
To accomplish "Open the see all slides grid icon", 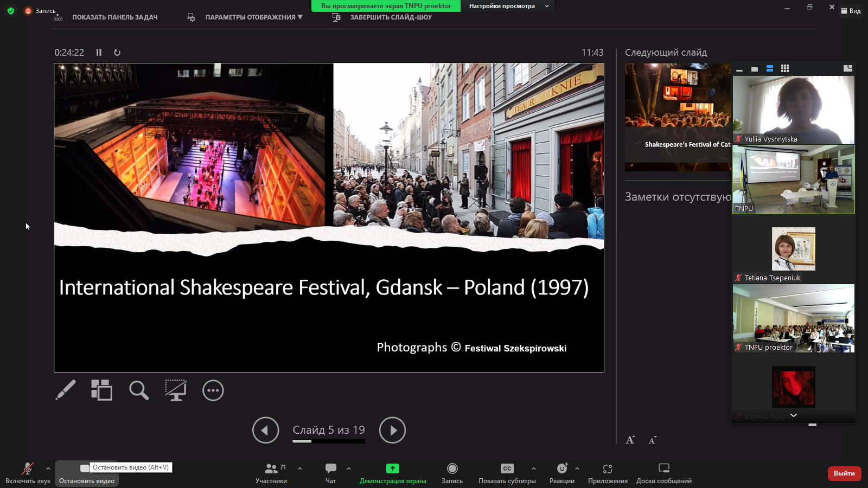I will click(x=101, y=390).
